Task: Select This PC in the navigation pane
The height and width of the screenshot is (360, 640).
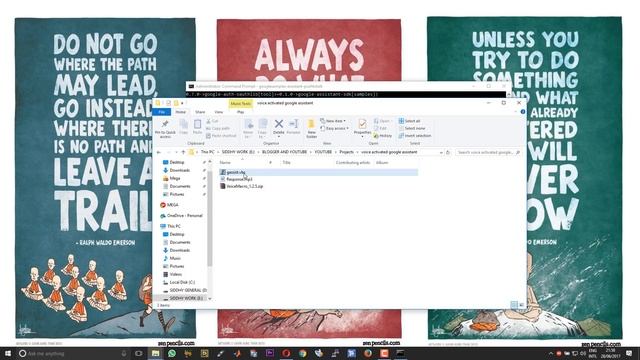Action: [x=171, y=226]
